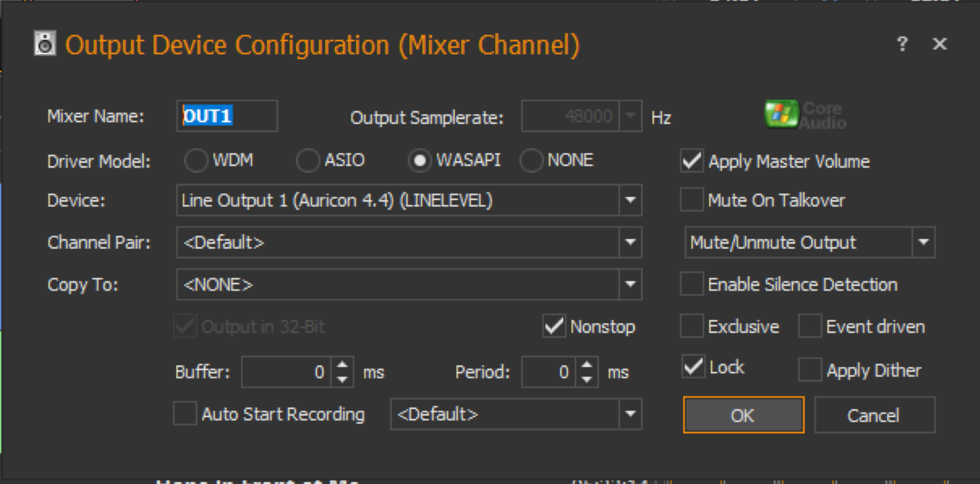This screenshot has height=484, width=980.
Task: Click the Buffer value field
Action: [286, 372]
